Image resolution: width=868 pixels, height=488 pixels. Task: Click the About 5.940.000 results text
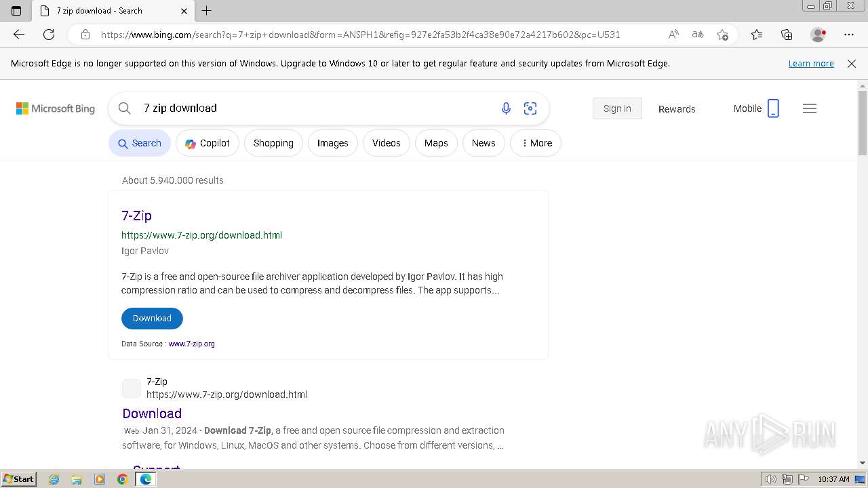[x=173, y=180]
